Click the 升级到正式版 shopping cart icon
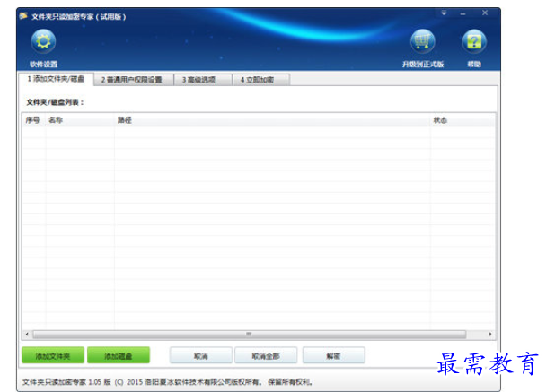Viewport: 546px width, 392px height. [x=422, y=41]
